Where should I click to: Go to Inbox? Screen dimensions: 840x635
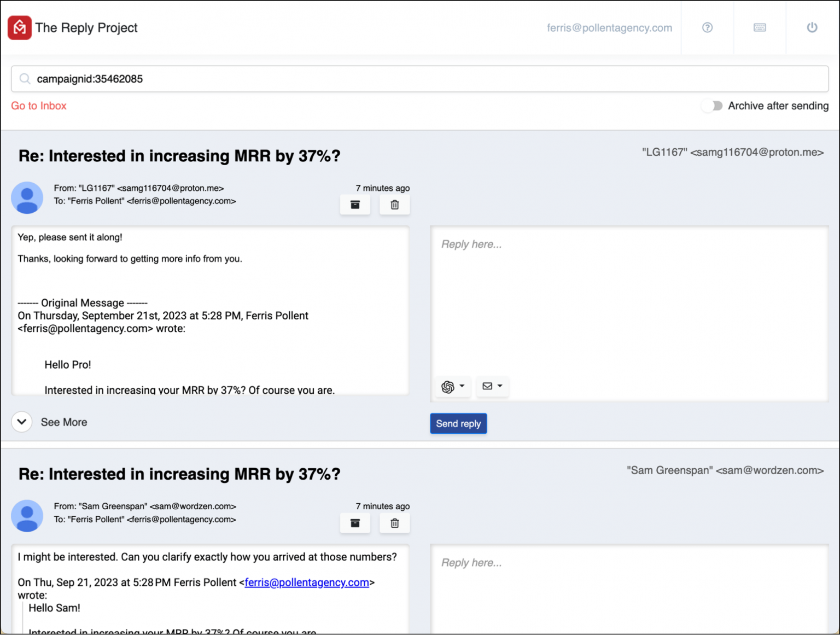(38, 106)
